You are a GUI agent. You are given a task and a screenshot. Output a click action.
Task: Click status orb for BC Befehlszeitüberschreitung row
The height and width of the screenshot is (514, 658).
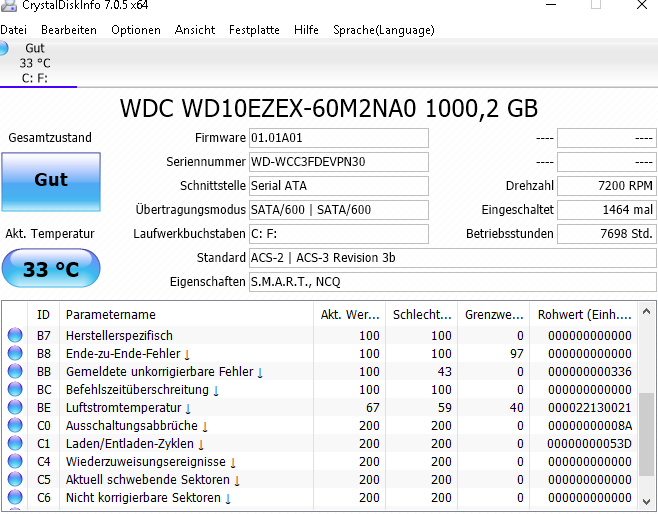click(15, 389)
